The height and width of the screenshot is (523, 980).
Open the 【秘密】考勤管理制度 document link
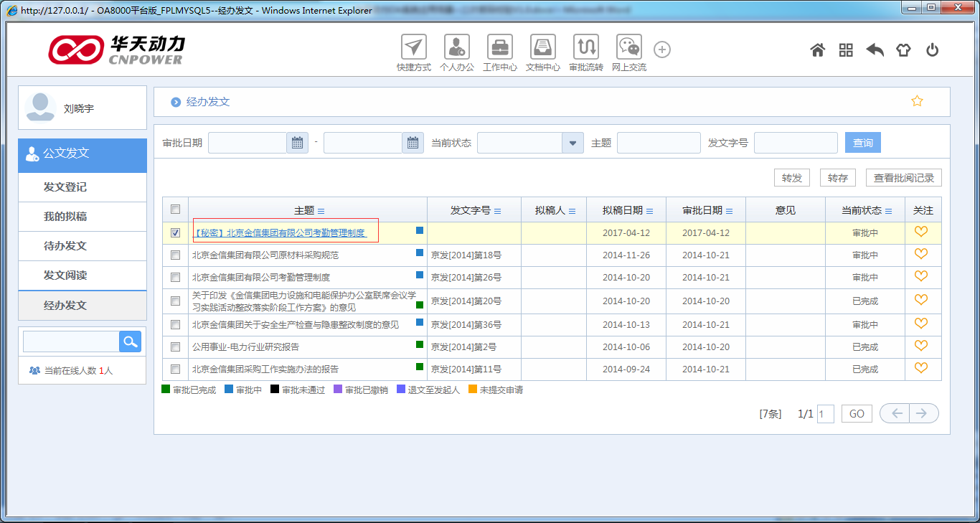(x=280, y=232)
